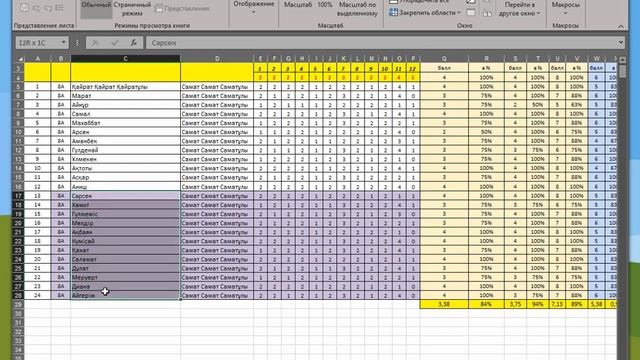Click the vertical scrollbar thumb
640x360 pixels.
(622, 71)
